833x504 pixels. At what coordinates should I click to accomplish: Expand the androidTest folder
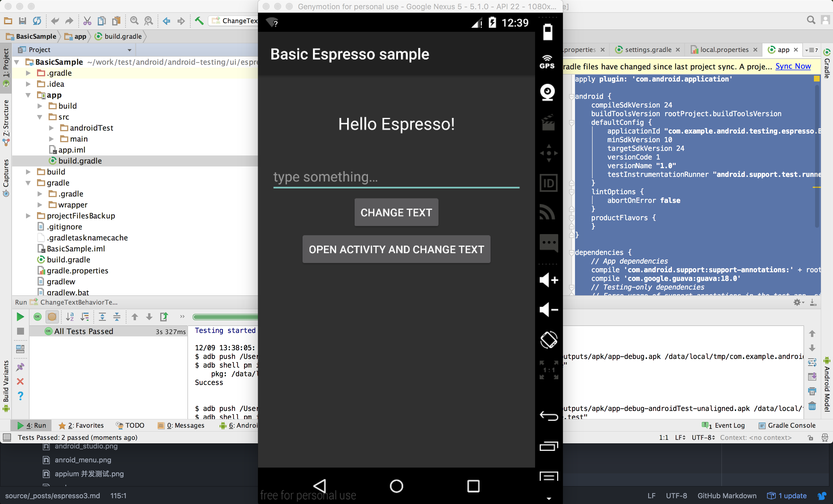(51, 128)
